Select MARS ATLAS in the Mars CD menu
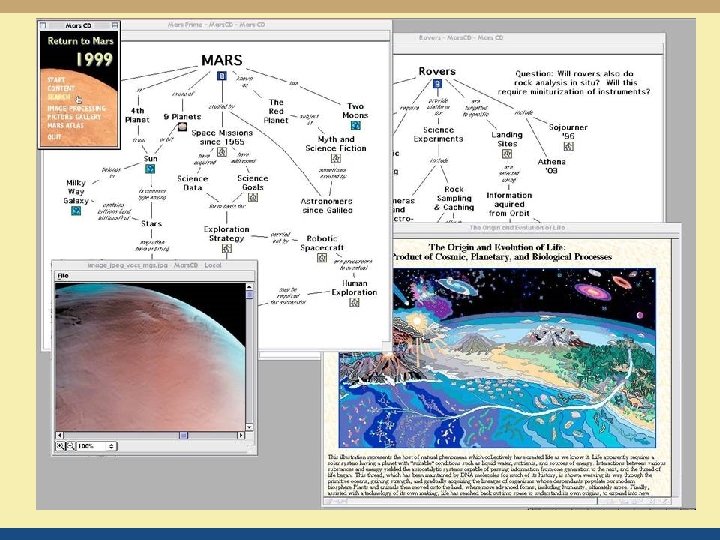Viewport: 720px width, 540px height. point(66,125)
